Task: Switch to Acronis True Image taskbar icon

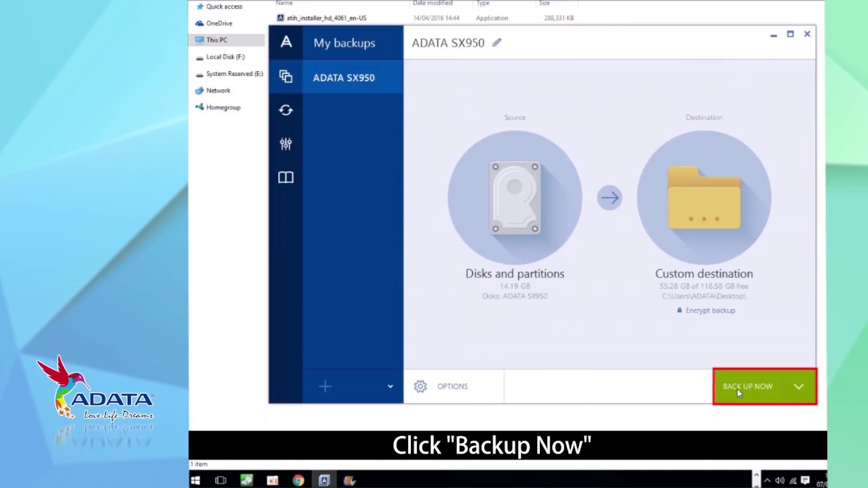Action: (x=324, y=481)
